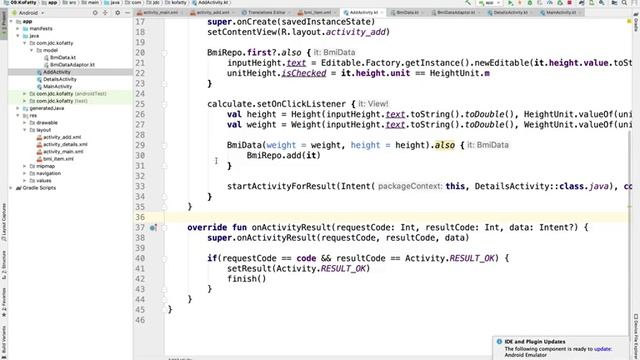Image resolution: width=640 pixels, height=360 pixels.
Task: Switch to activity_add.xml editor tab
Action: point(213,13)
